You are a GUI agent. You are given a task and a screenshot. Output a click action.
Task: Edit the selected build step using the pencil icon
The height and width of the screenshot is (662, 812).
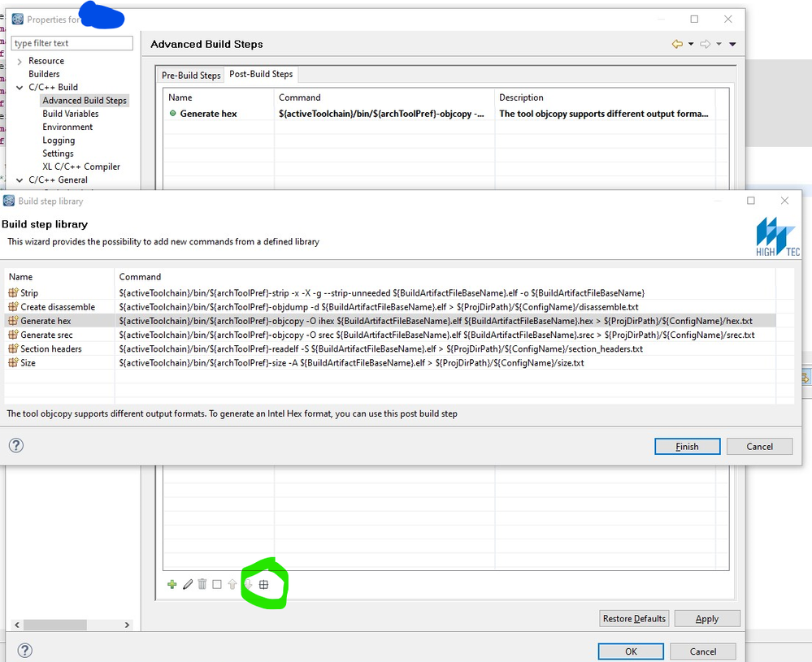pyautogui.click(x=188, y=584)
